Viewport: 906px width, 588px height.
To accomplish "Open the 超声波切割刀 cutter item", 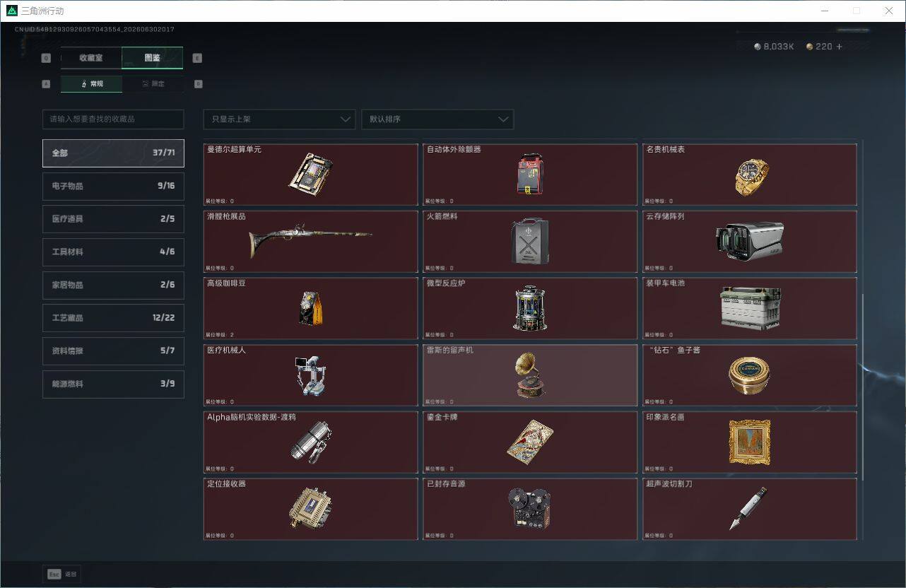I will [750, 509].
